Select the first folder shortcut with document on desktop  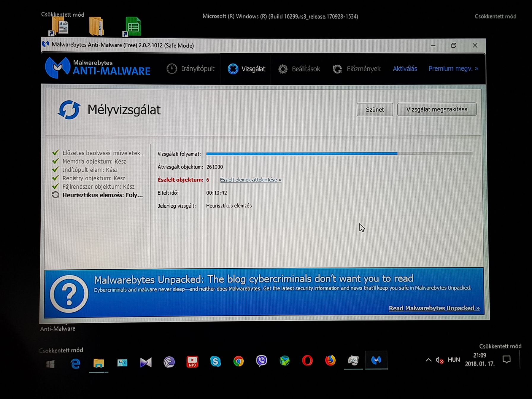(x=59, y=27)
